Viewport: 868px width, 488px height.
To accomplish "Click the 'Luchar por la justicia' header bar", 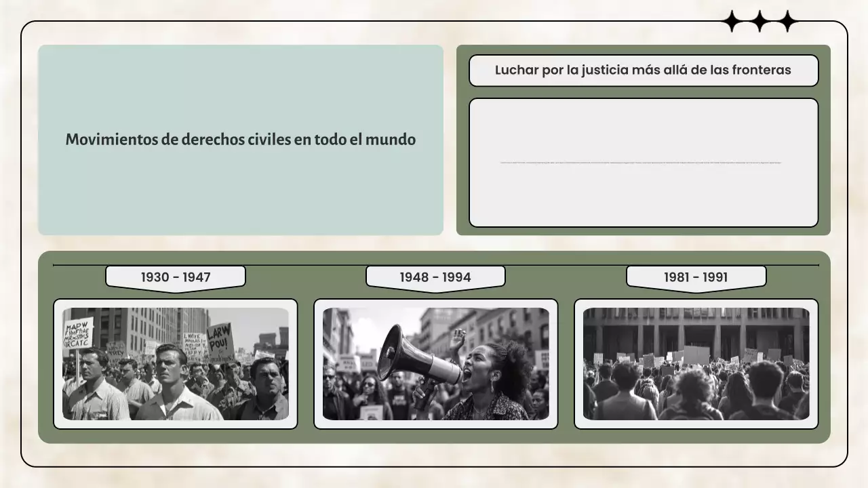I will coord(644,70).
